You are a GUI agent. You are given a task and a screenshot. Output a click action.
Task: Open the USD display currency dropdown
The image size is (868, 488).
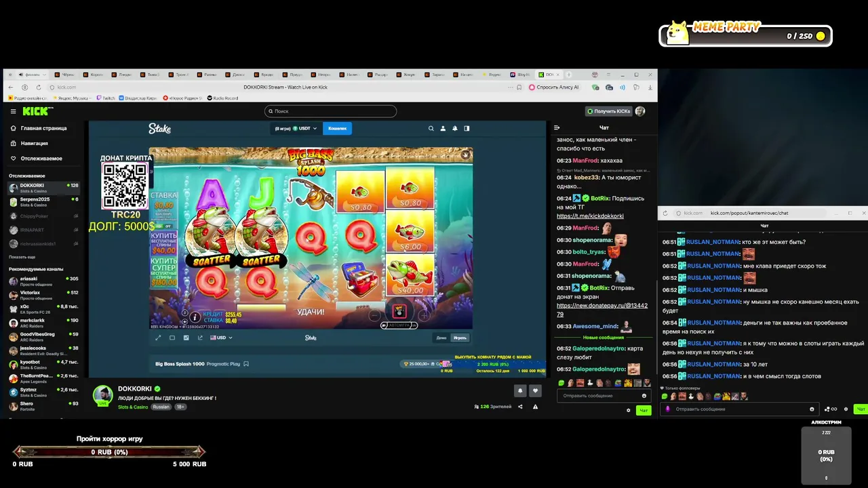pyautogui.click(x=221, y=338)
